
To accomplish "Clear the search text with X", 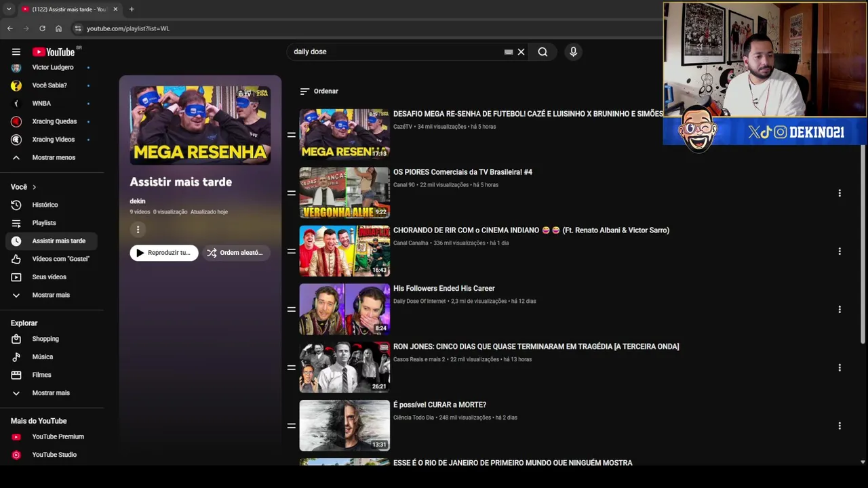I will (x=521, y=52).
